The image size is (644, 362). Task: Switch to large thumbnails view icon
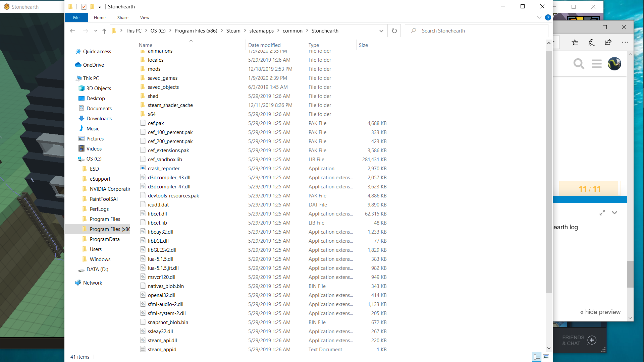pos(546,357)
